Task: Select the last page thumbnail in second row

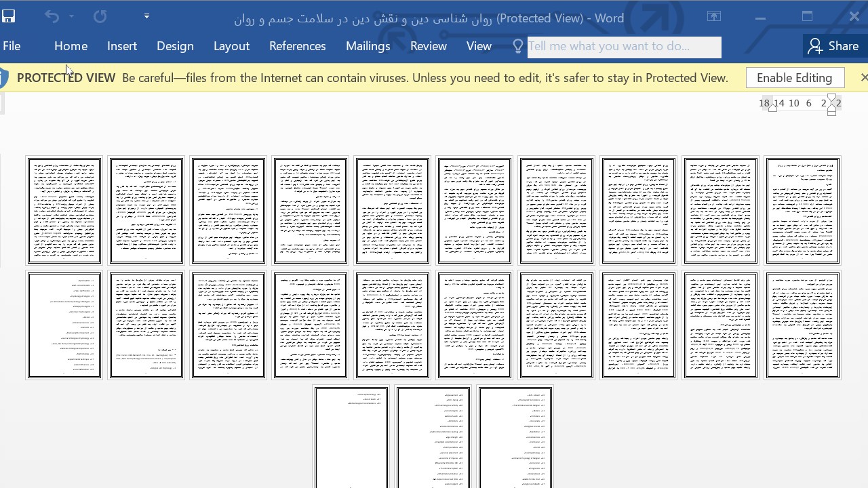Action: [803, 325]
